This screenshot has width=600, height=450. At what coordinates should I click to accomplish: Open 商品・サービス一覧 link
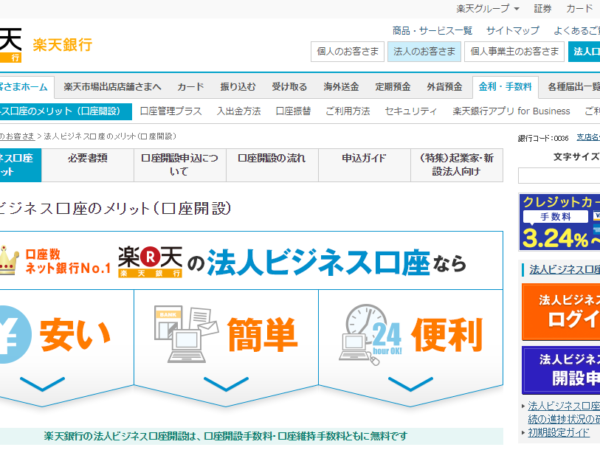point(432,31)
